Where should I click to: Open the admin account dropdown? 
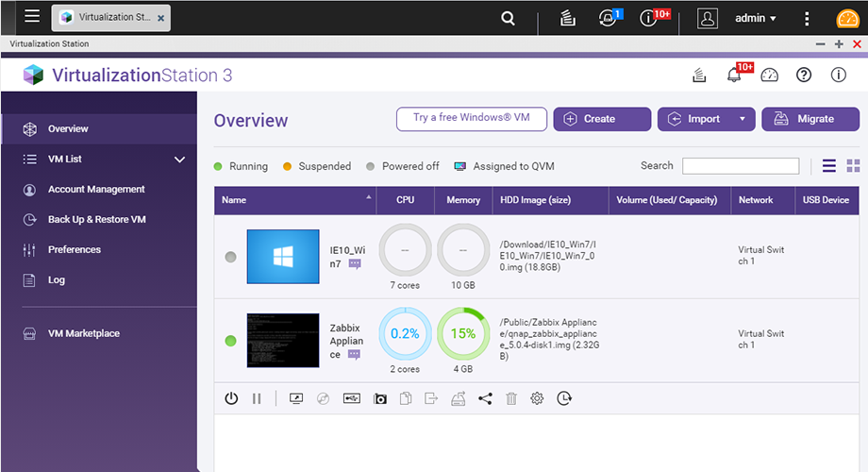tap(755, 18)
